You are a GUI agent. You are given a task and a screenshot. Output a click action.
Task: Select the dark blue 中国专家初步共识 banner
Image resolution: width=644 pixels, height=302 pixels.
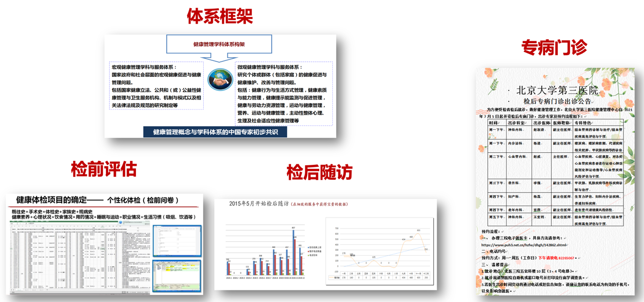[x=215, y=132]
